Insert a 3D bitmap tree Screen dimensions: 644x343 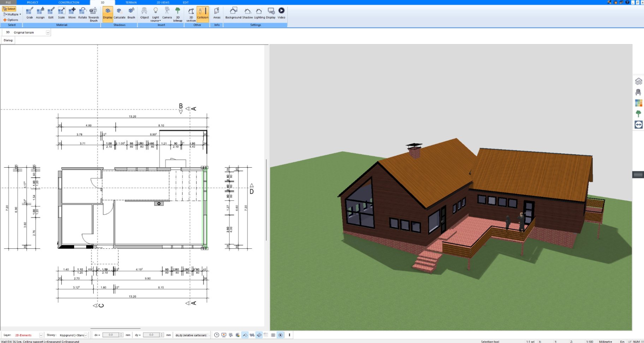178,14
